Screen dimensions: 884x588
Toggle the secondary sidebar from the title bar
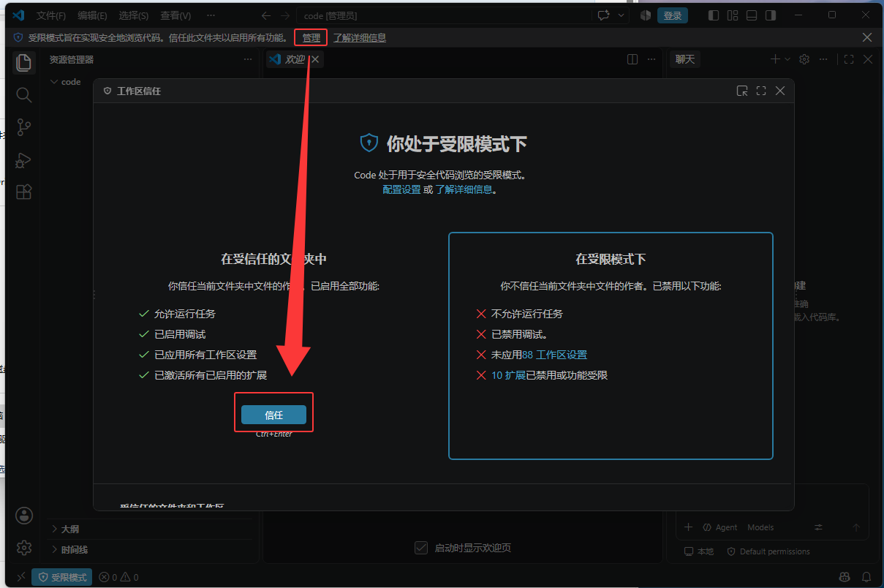pyautogui.click(x=771, y=15)
